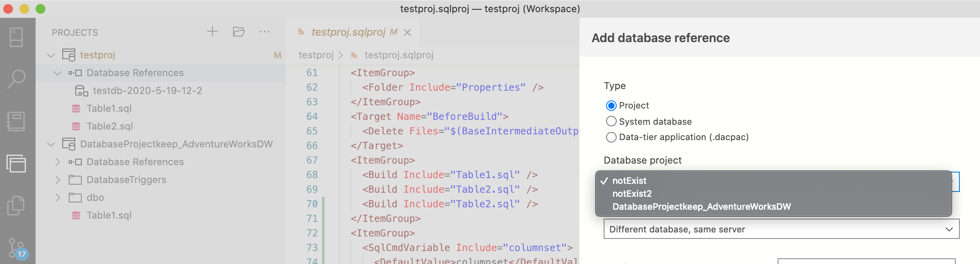The image size is (980, 264).
Task: Choose notExist in database project list
Action: 773,181
